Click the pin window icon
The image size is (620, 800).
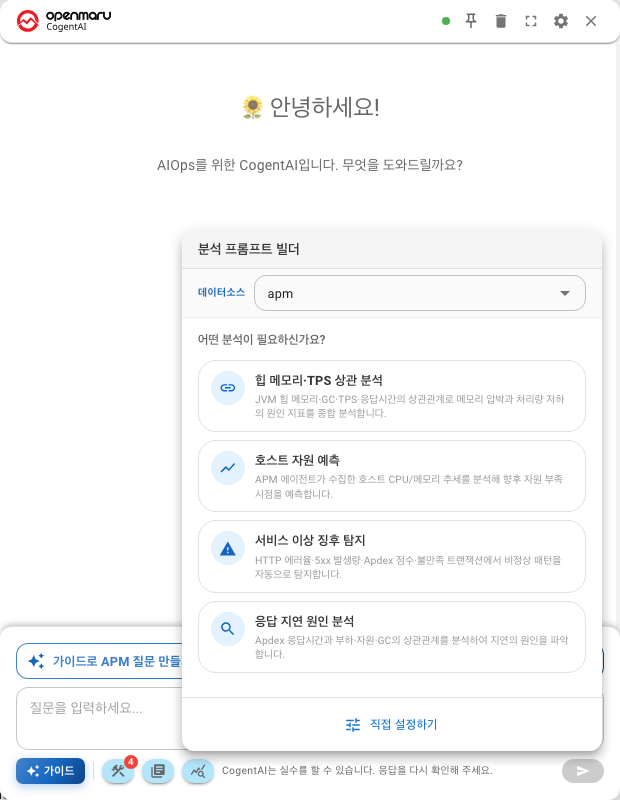[x=470, y=21]
